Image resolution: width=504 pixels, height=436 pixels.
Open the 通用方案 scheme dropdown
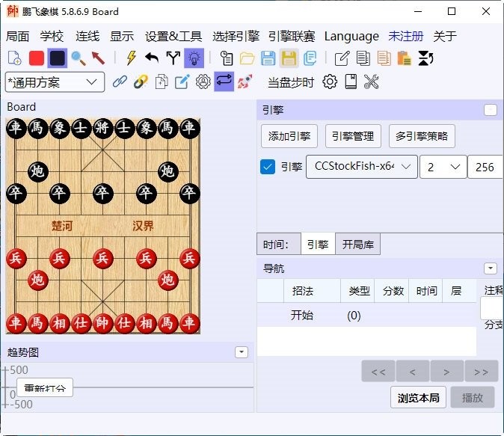(x=55, y=82)
